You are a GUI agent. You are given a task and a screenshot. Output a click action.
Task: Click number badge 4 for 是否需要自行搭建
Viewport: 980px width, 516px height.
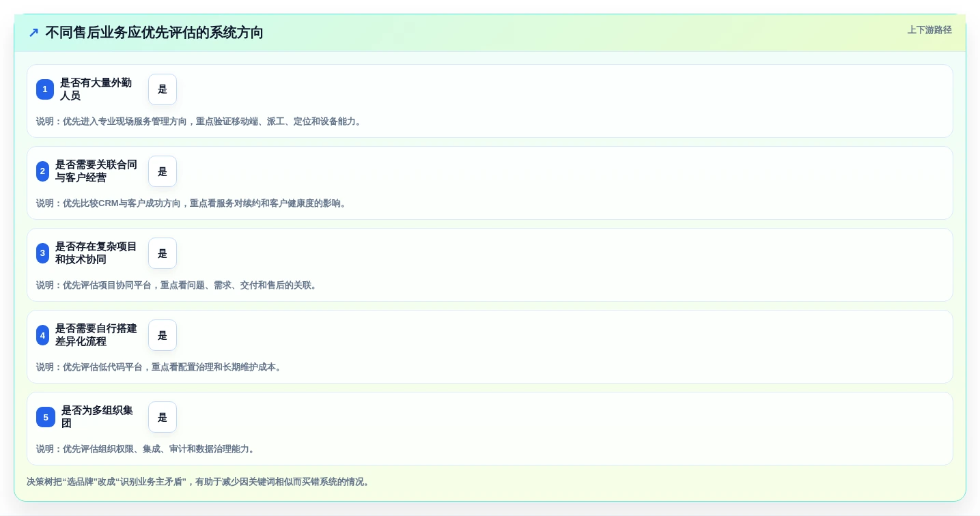click(42, 335)
